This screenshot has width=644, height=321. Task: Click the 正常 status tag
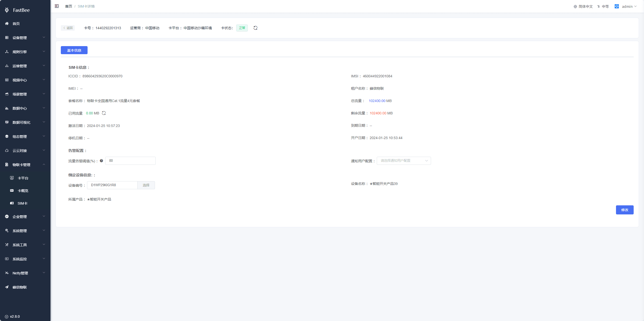tap(242, 28)
